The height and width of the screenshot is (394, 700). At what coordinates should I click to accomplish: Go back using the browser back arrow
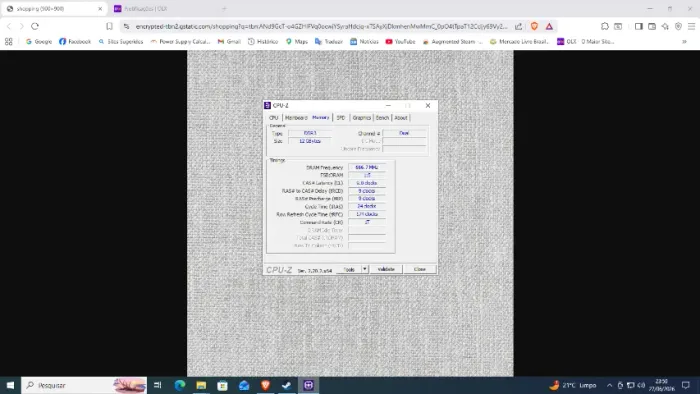[9, 26]
